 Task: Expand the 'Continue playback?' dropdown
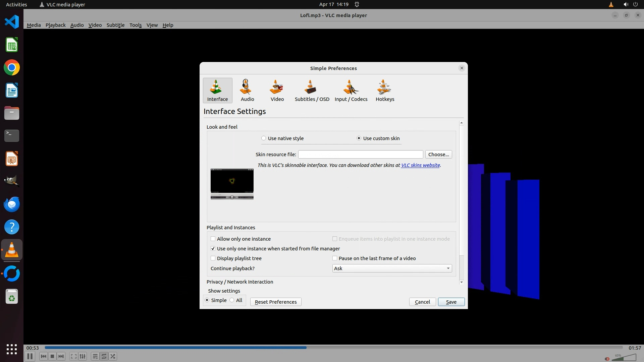392,268
